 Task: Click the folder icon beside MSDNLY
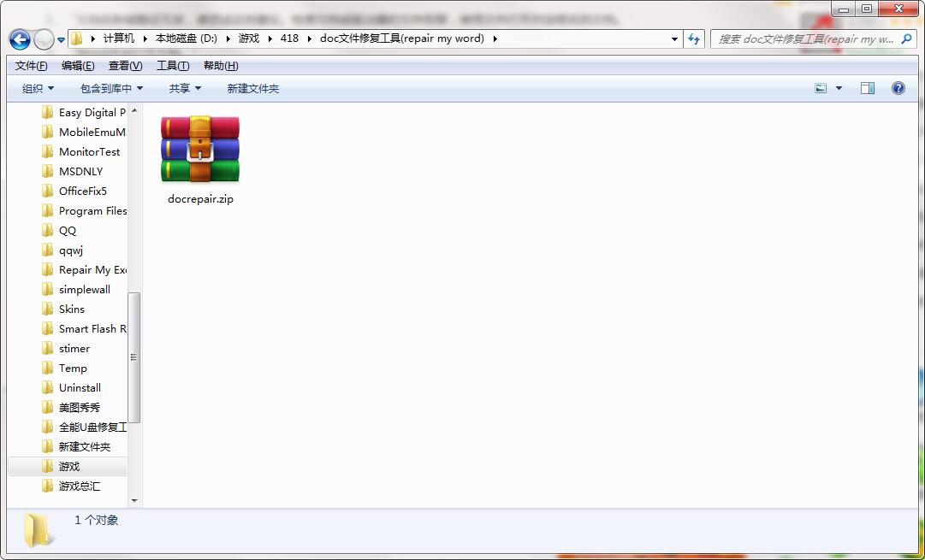click(x=48, y=172)
